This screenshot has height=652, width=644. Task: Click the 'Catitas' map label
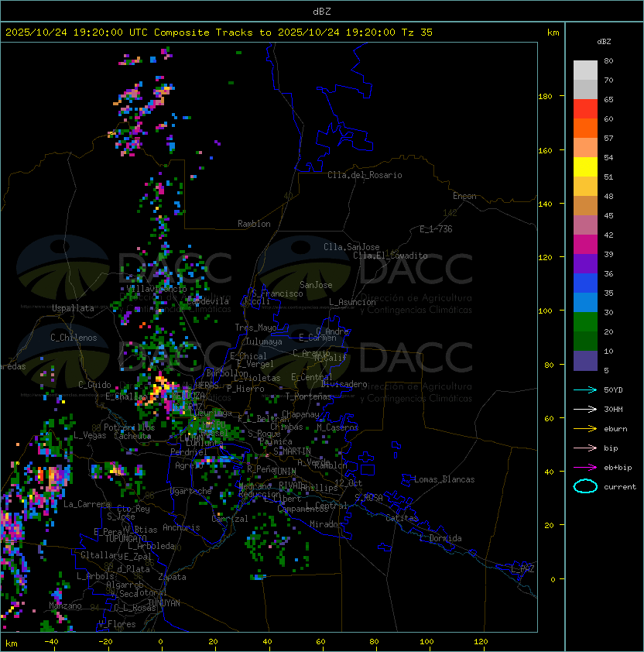point(402,518)
